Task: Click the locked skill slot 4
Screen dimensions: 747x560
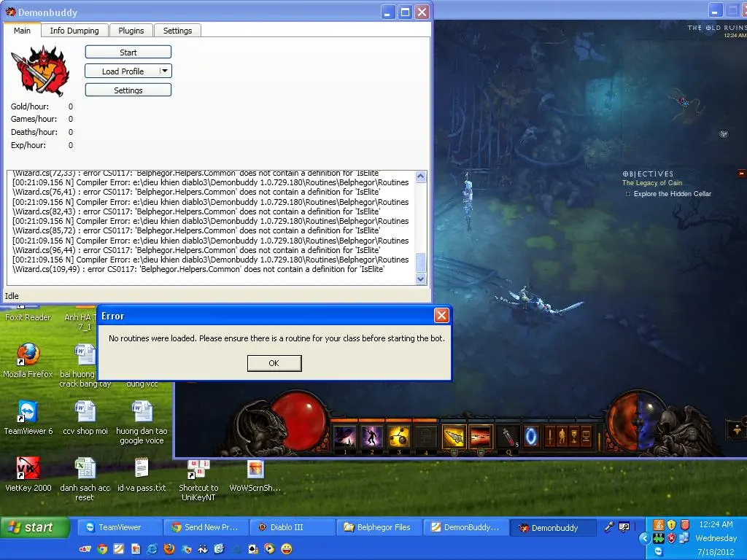Action: click(426, 436)
